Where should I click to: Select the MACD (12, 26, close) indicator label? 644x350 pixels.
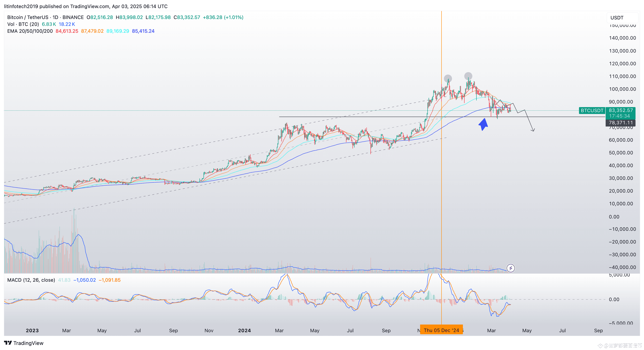tap(31, 280)
